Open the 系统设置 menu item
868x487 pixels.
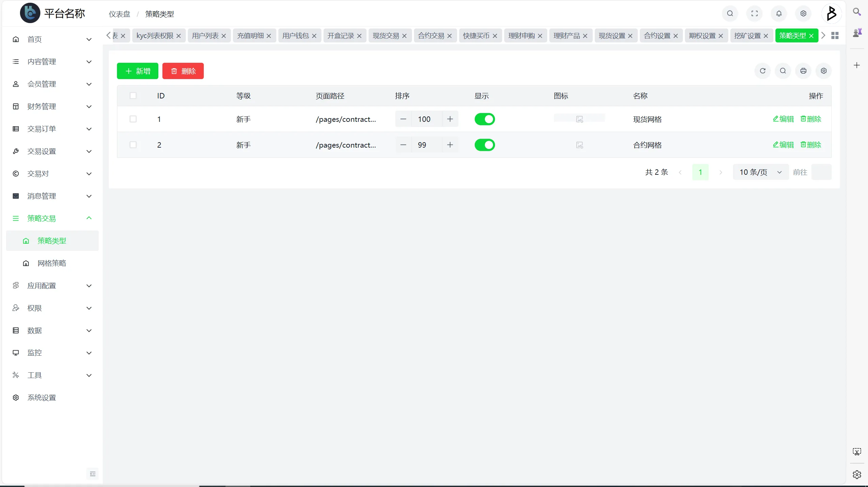point(52,398)
